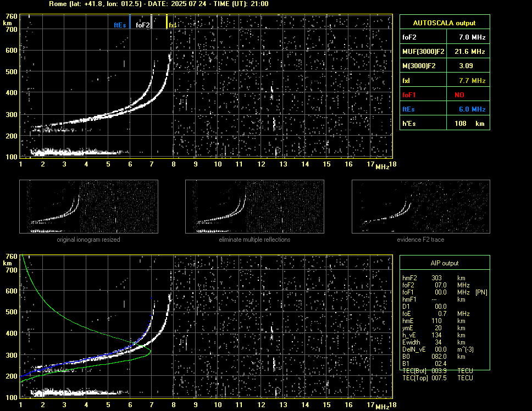Click the blue ftEs marker label on upper ionogram
This screenshot has height=411, width=532.
coord(120,25)
